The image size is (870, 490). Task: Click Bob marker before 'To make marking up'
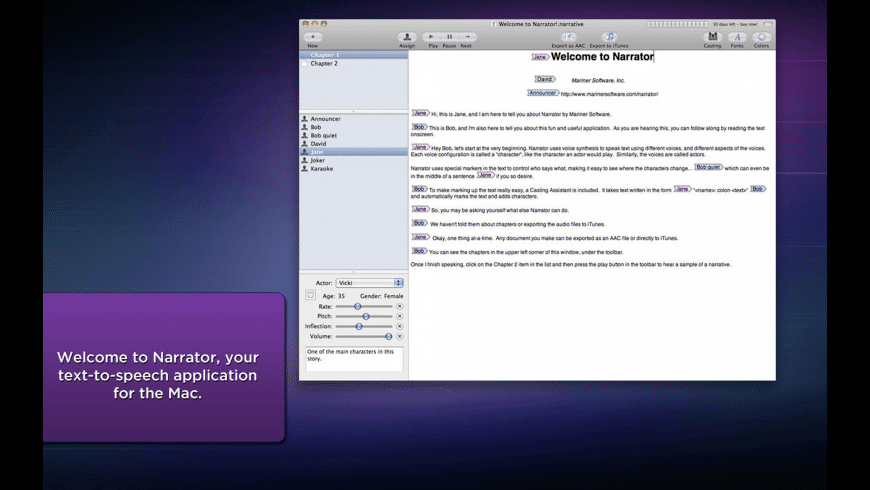(x=419, y=189)
